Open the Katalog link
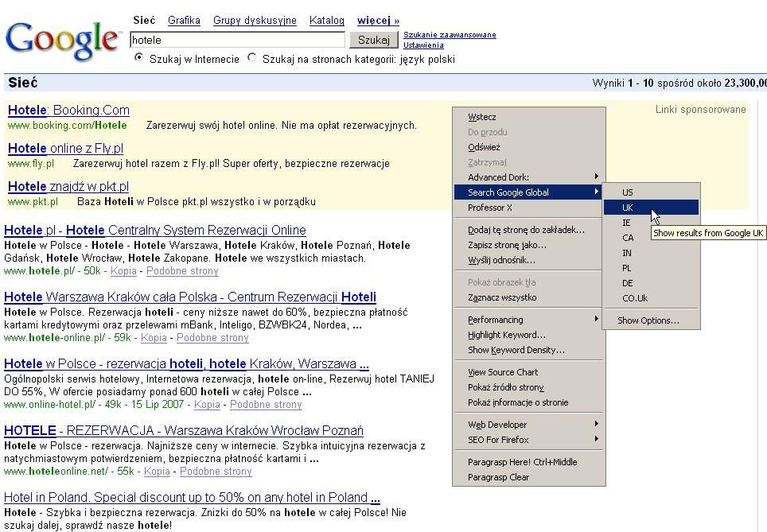The height and width of the screenshot is (532, 767). (327, 21)
